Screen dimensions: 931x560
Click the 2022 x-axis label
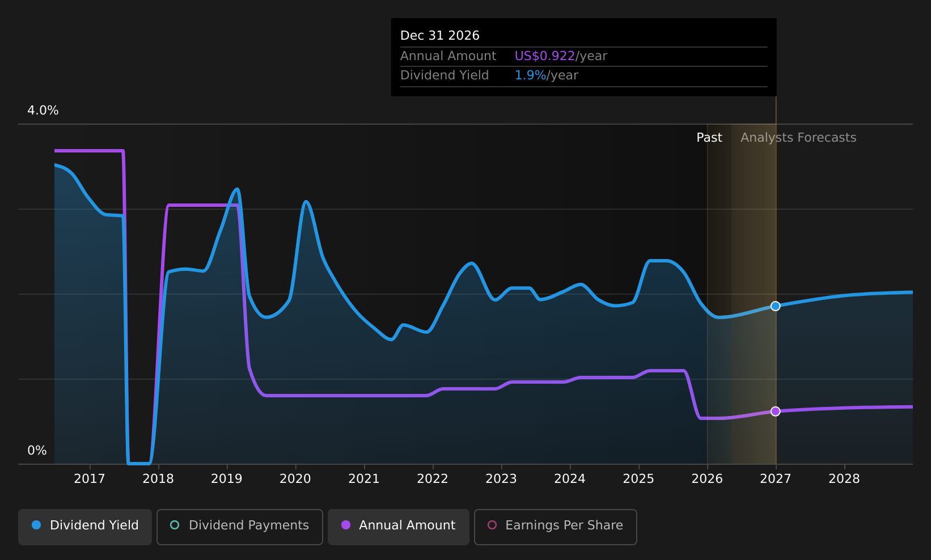[433, 479]
